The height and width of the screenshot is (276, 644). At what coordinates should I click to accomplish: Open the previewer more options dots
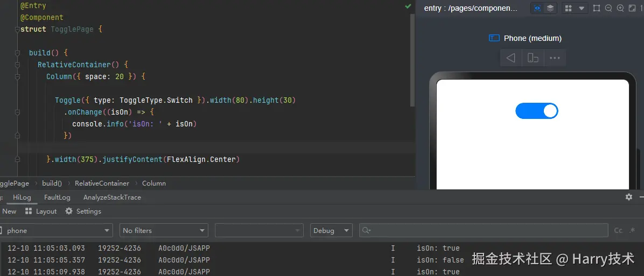555,58
